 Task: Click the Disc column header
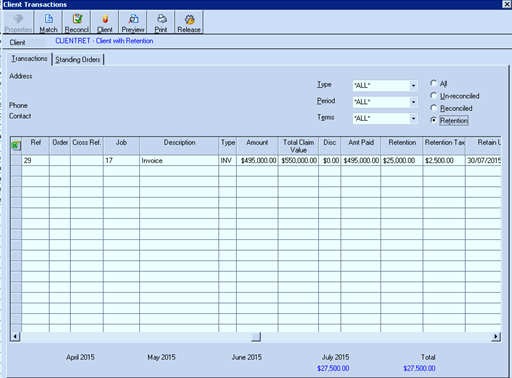point(330,146)
